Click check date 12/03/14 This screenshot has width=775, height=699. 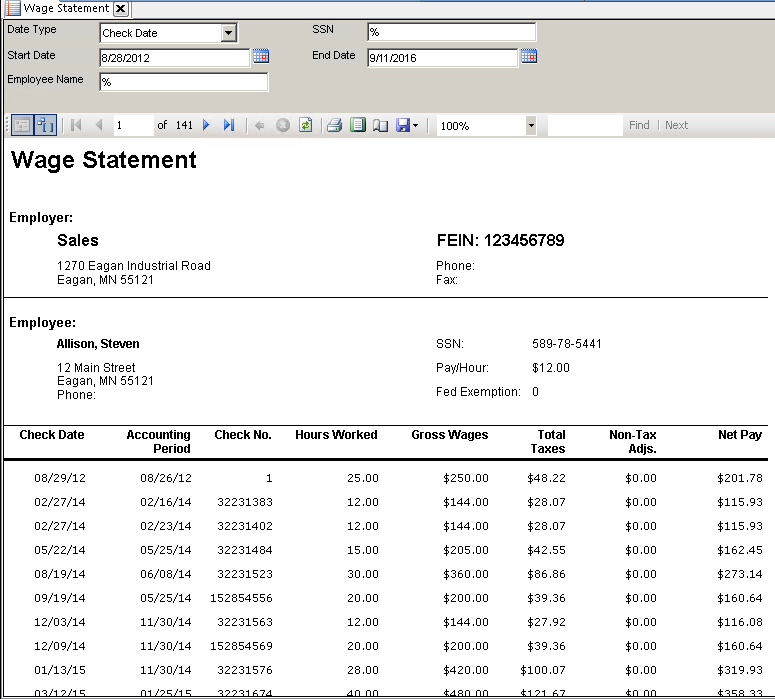(x=60, y=622)
